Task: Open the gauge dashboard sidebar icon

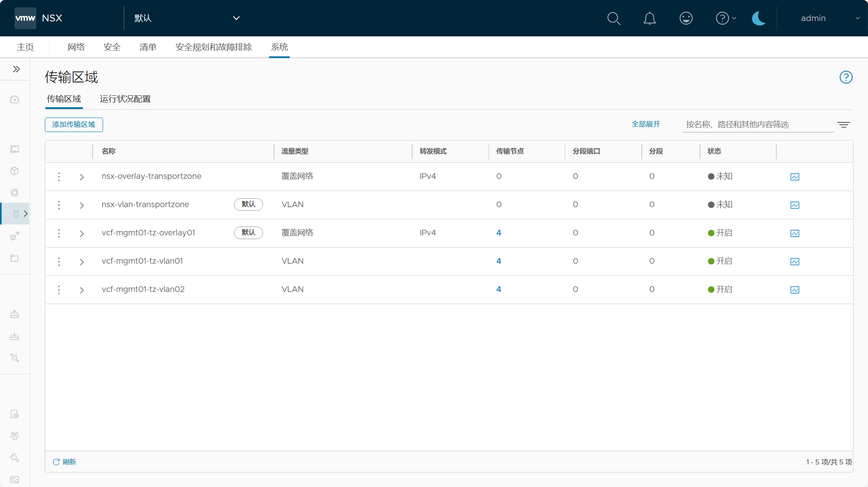Action: pos(15,99)
